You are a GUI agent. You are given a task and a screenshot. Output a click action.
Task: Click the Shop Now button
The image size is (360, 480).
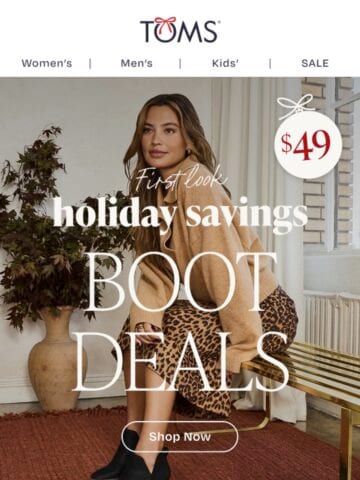(180, 437)
